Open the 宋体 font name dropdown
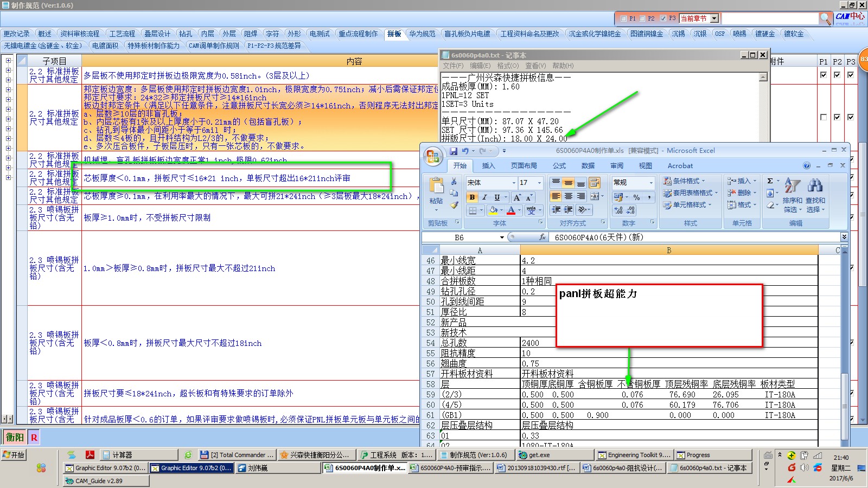Image resolution: width=868 pixels, height=488 pixels. pos(514,183)
